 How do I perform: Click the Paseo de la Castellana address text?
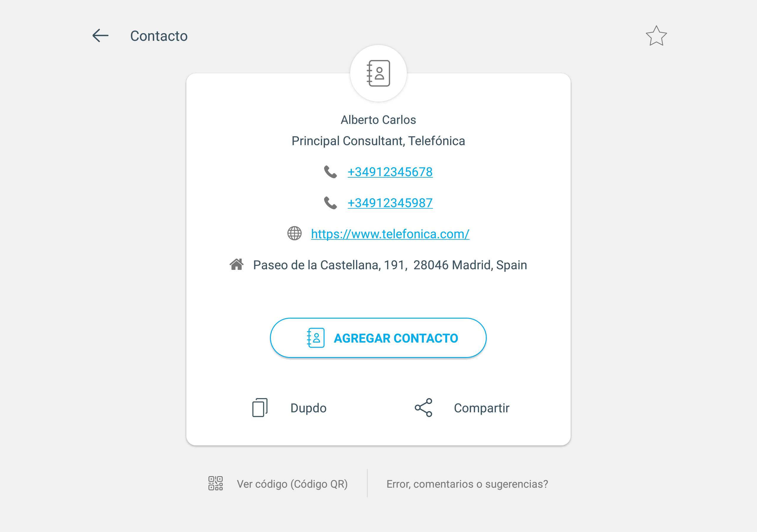pos(390,265)
